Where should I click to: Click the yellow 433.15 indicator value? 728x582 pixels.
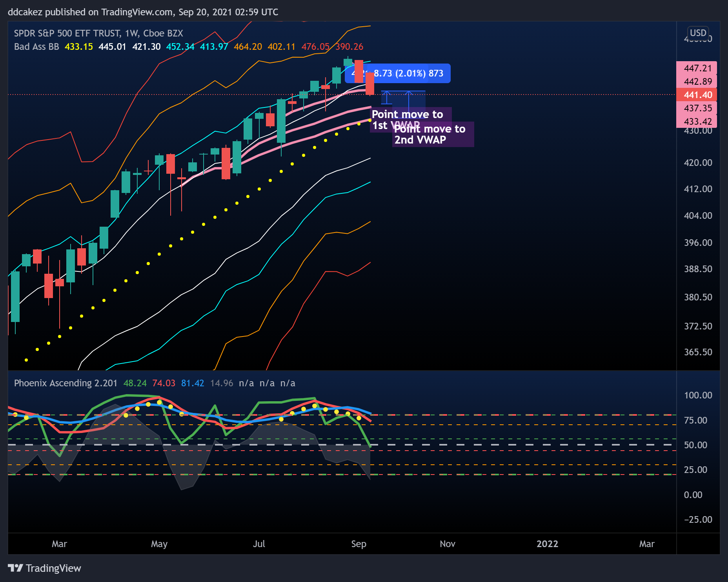[79, 47]
